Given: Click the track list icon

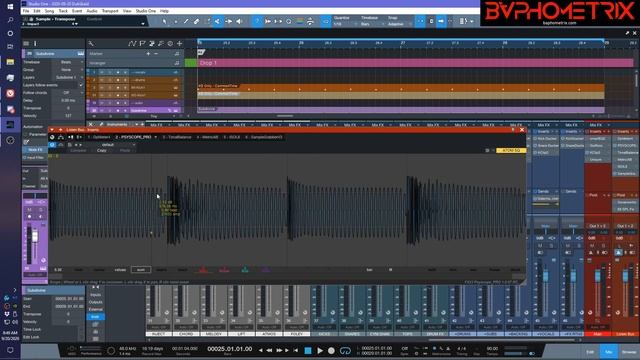Looking at the screenshot, I should (26, 43).
